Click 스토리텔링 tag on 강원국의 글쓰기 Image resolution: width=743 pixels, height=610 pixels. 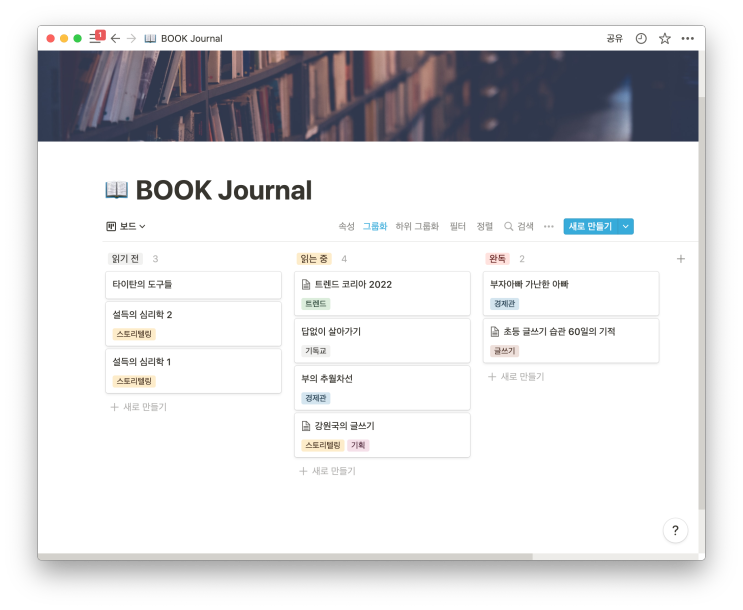323,445
